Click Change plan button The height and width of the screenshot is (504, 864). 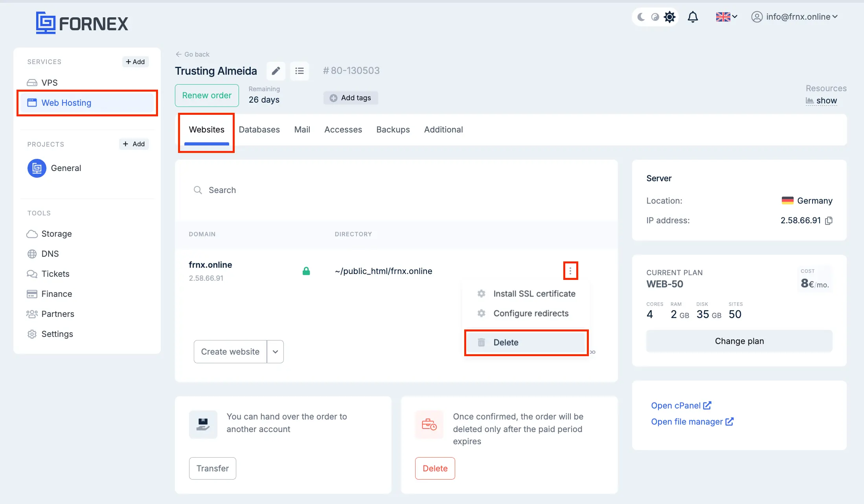(x=739, y=341)
